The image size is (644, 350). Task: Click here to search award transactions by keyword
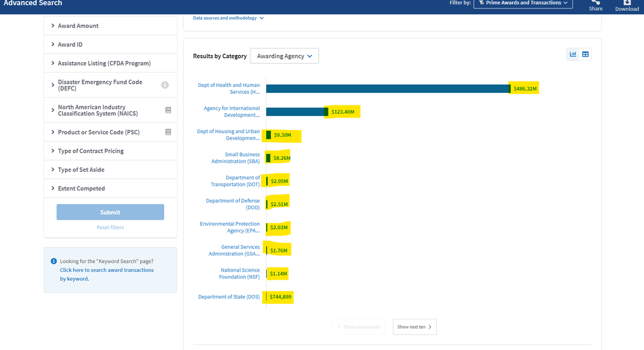(x=107, y=274)
